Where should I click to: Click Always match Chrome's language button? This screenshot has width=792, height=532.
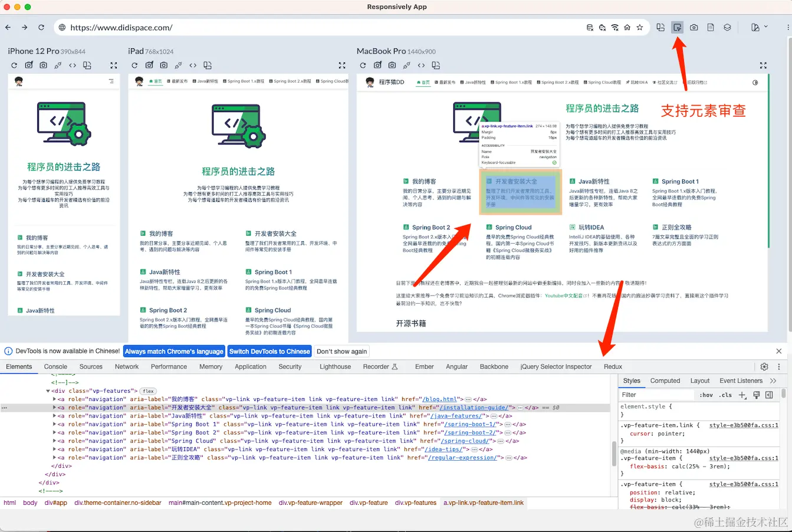(174, 352)
